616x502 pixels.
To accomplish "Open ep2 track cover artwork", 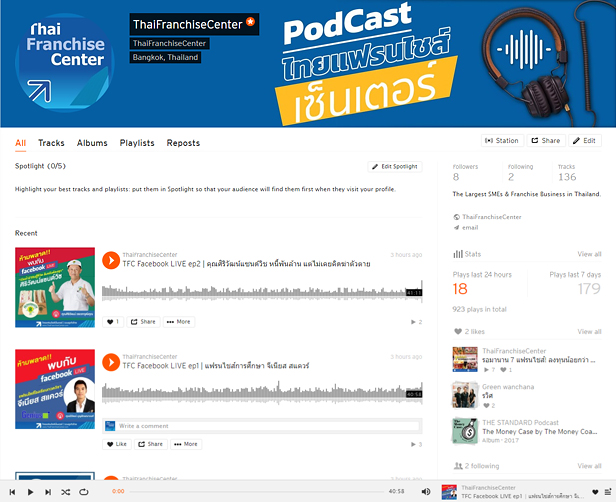I will point(55,287).
